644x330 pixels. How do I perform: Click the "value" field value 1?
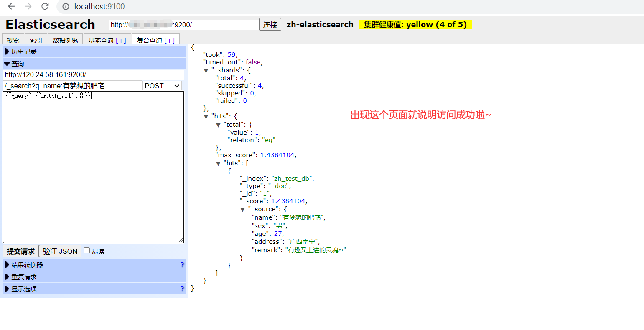pyautogui.click(x=257, y=133)
